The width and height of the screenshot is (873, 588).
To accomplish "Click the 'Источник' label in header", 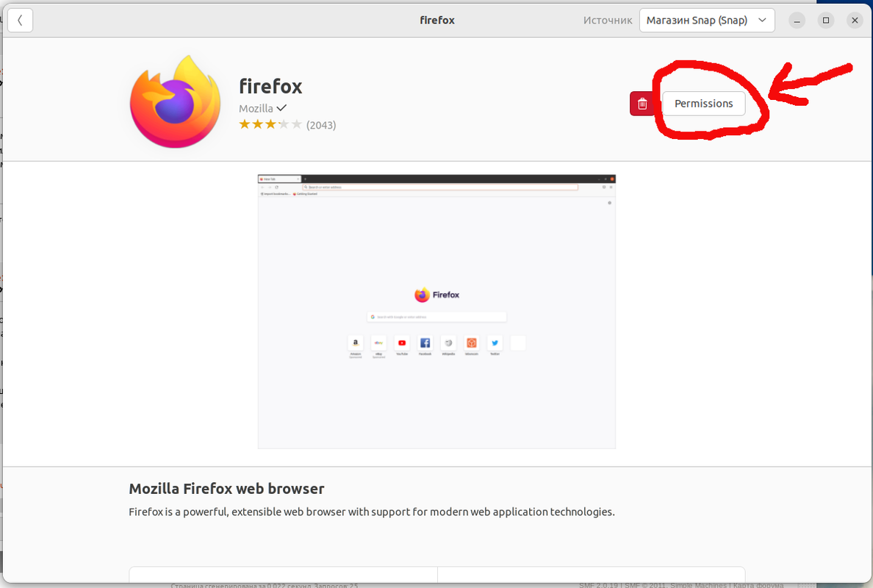I will click(608, 21).
